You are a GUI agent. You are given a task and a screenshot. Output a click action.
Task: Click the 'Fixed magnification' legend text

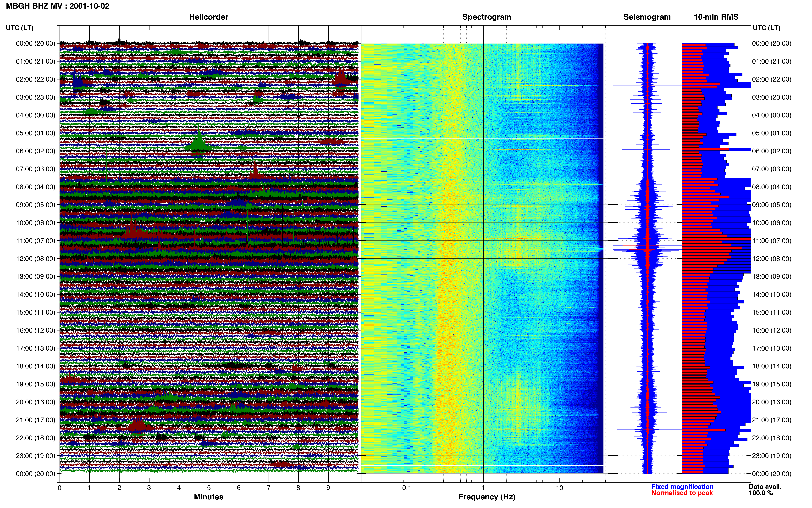pyautogui.click(x=682, y=486)
